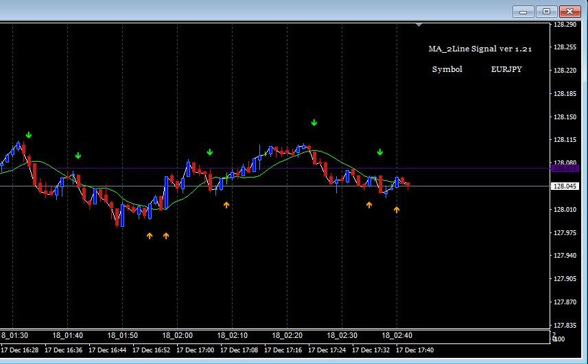Image resolution: width=588 pixels, height=364 pixels.
Task: Click the 18_02:00 time axis label
Action: (177, 335)
